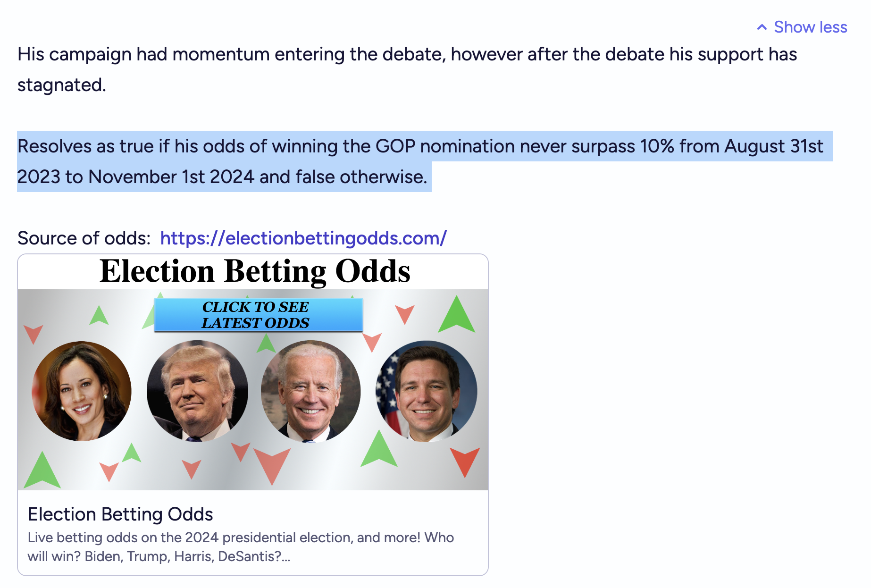The height and width of the screenshot is (588, 871).
Task: Click Ron DeSantis's circular portrait
Action: 426,391
